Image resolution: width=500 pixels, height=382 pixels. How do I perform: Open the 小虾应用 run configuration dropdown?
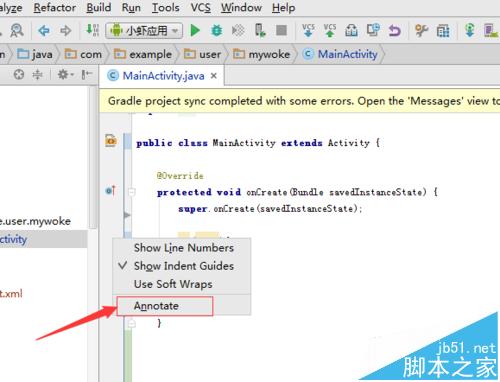[x=144, y=31]
